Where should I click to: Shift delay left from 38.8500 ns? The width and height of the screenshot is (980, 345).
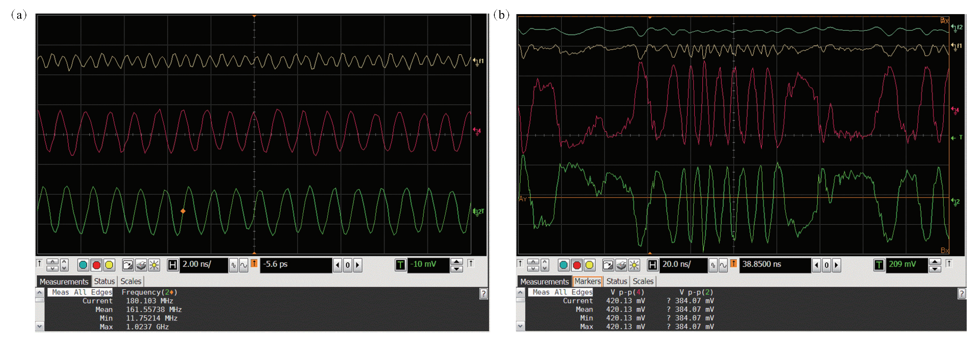click(817, 265)
